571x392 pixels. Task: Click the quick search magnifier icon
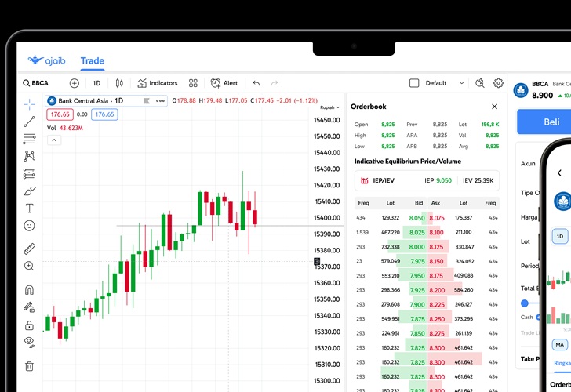[480, 83]
